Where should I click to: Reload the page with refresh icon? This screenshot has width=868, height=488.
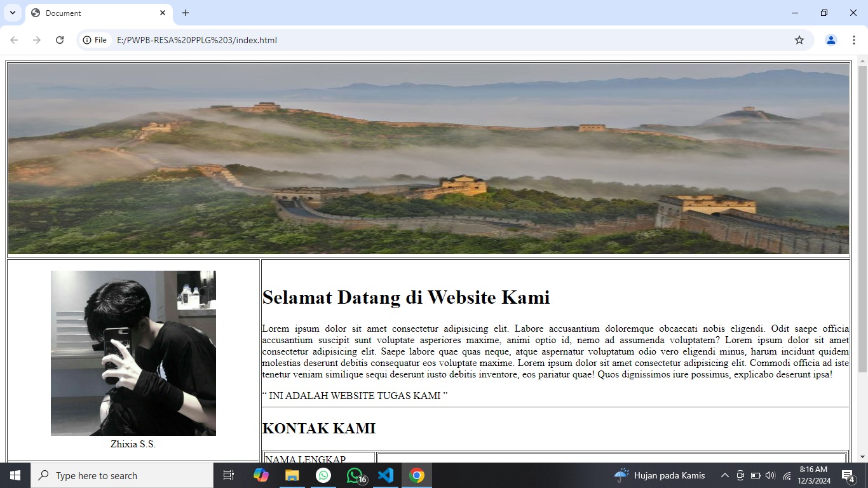(60, 40)
